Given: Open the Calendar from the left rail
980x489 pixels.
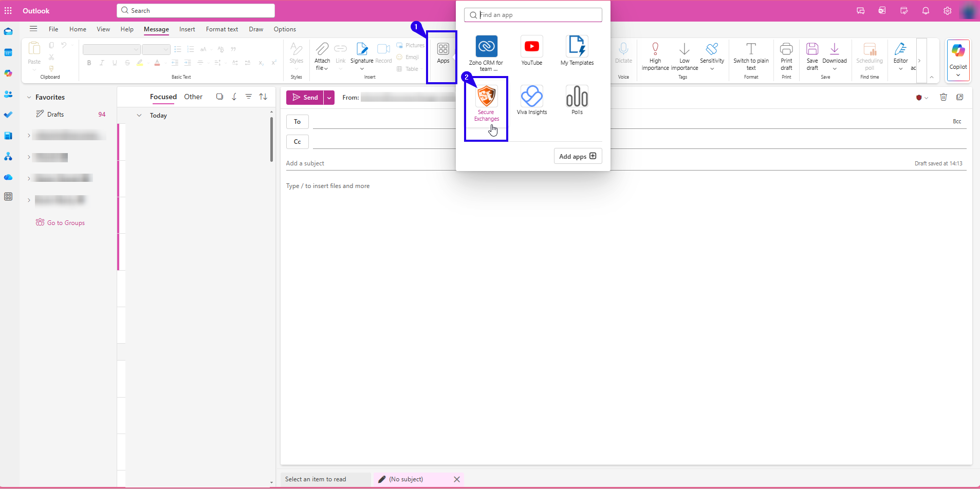Looking at the screenshot, I should (8, 52).
